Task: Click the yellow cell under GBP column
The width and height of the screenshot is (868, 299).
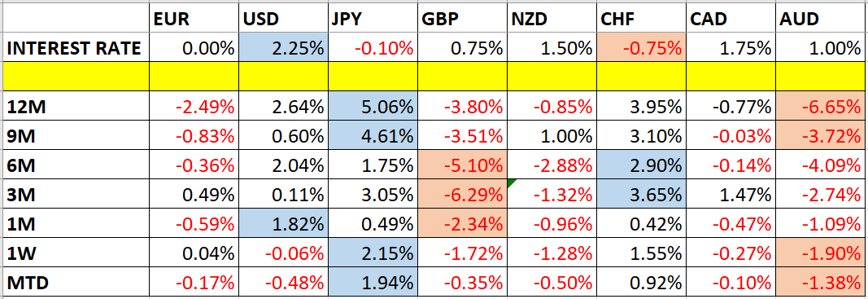Action: pyautogui.click(x=462, y=76)
